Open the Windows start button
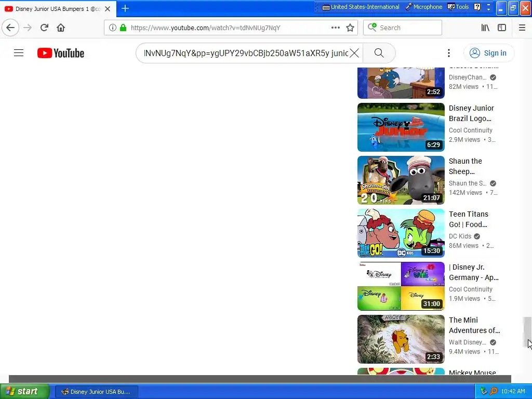This screenshot has height=399, width=532. coord(25,391)
